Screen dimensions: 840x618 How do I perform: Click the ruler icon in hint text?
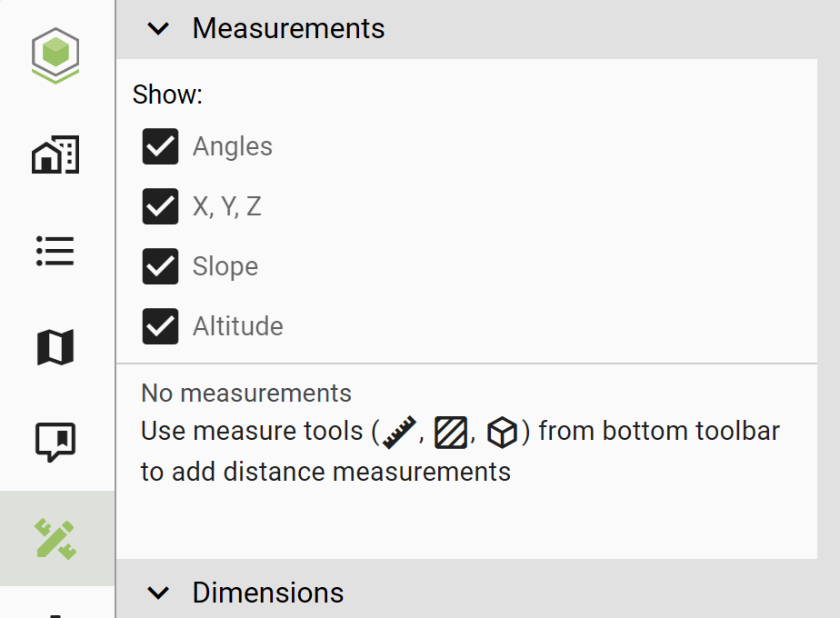point(399,432)
